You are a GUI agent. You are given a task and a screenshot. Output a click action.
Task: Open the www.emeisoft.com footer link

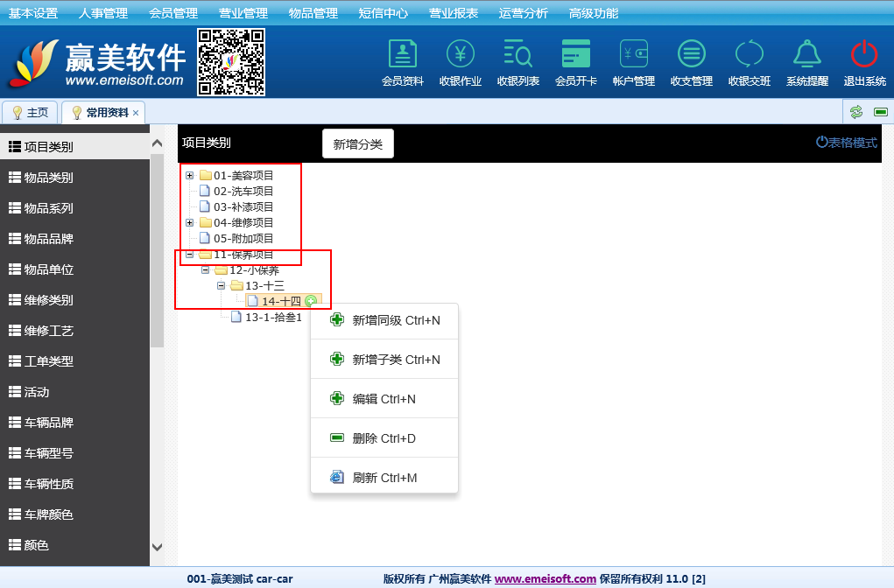(x=545, y=578)
